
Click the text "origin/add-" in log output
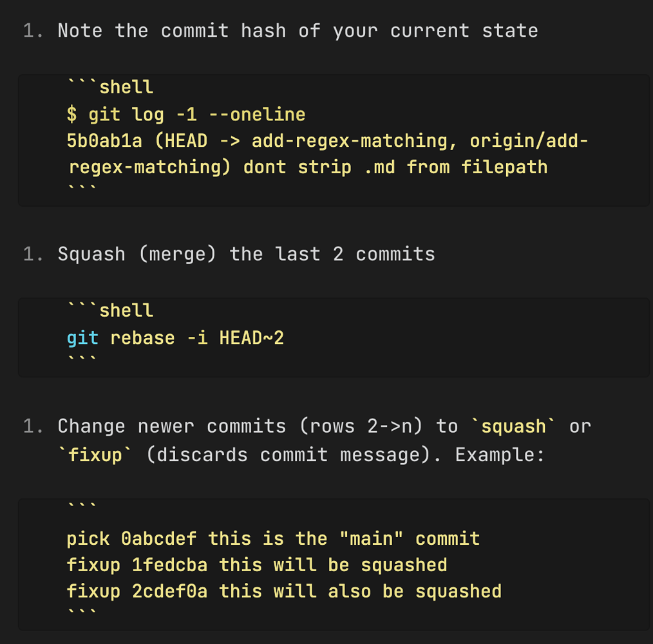[x=529, y=141]
